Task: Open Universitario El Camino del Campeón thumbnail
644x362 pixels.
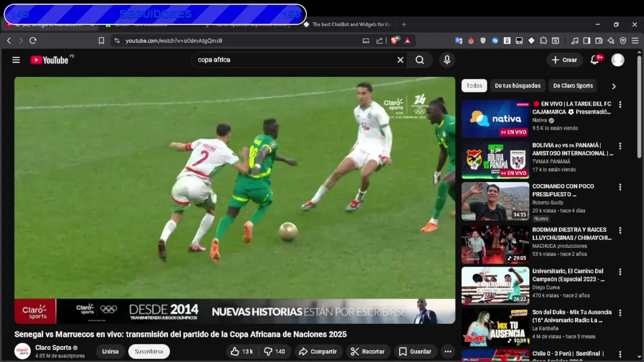Action: pyautogui.click(x=495, y=286)
